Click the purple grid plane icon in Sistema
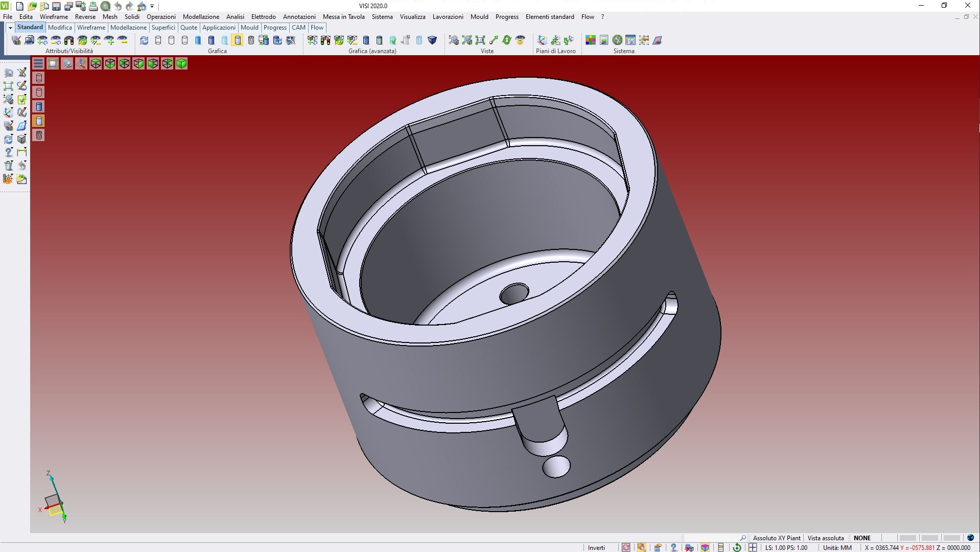The height and width of the screenshot is (552, 980). [657, 40]
